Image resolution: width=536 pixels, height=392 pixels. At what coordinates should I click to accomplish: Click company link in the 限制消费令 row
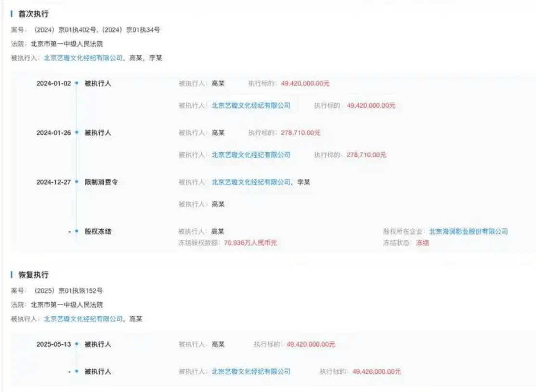point(251,183)
